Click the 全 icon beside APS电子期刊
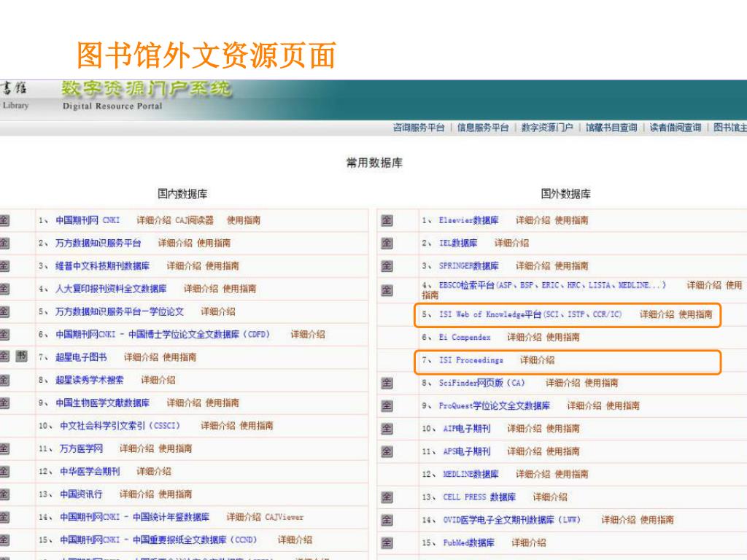This screenshot has height=560, width=747. [x=387, y=451]
